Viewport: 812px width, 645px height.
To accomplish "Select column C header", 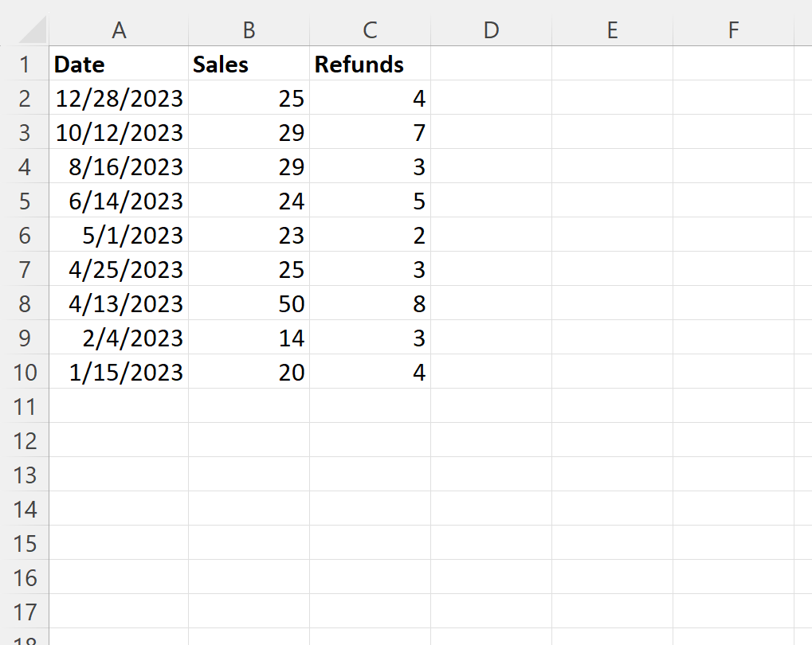I will (370, 29).
